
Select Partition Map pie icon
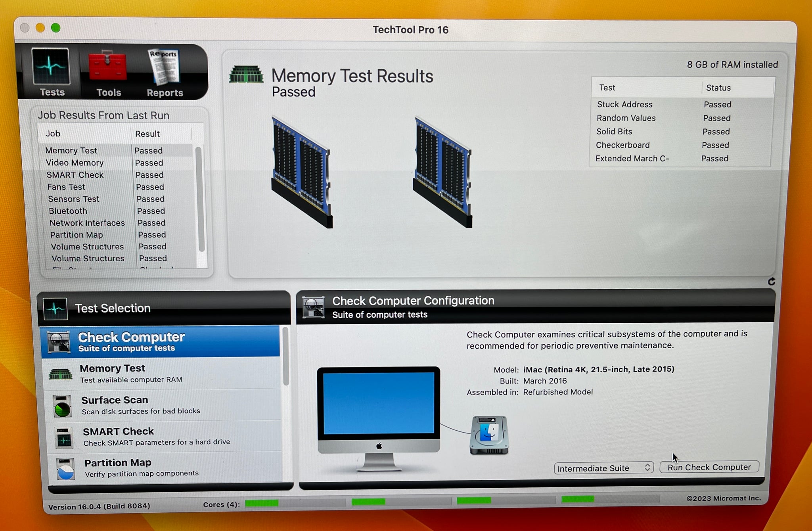click(x=66, y=469)
